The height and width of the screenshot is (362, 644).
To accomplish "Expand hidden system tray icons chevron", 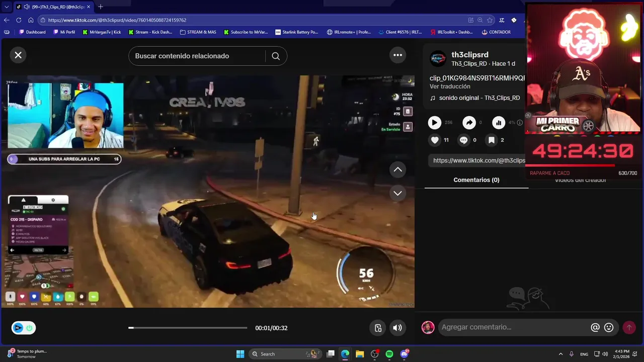I will [560, 354].
